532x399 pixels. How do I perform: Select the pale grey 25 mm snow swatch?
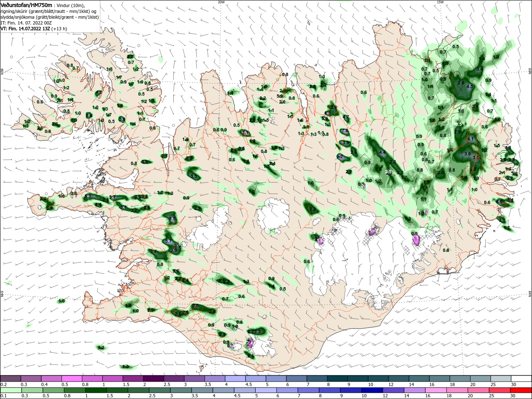coord(501,378)
